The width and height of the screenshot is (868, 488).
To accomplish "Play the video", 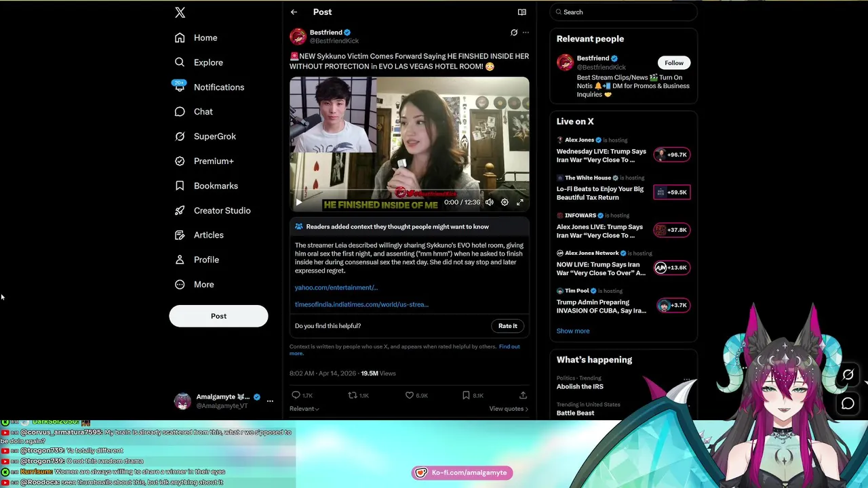I will click(298, 202).
